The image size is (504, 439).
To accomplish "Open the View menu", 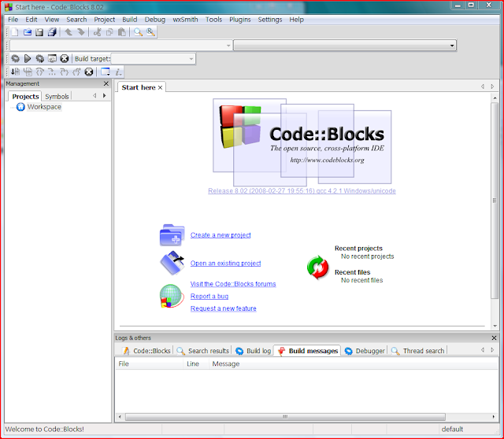I will (52, 20).
